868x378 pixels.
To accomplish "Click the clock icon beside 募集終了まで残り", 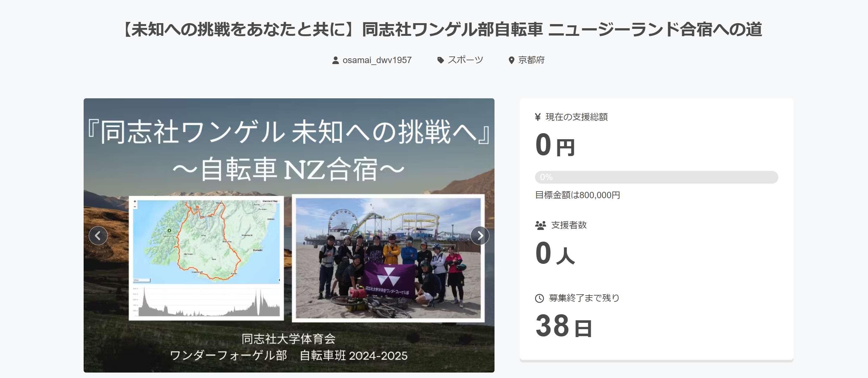I will pos(539,298).
